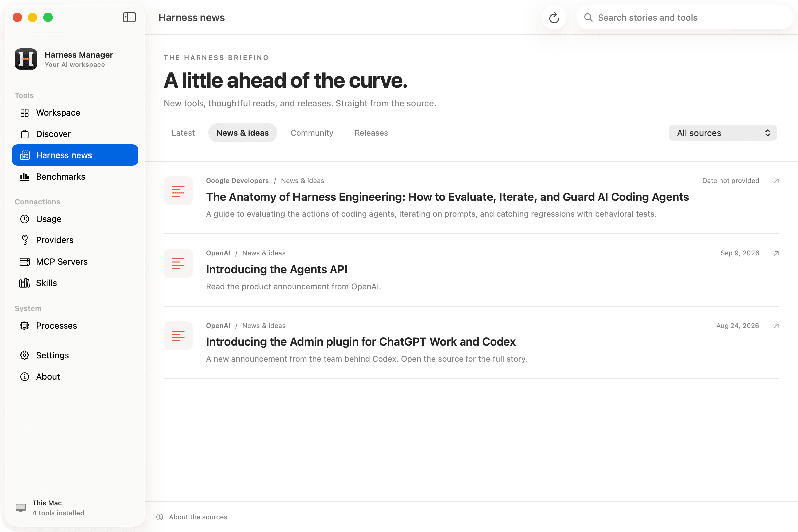Click the Harness Manager app logo
798x532 pixels.
26,59
